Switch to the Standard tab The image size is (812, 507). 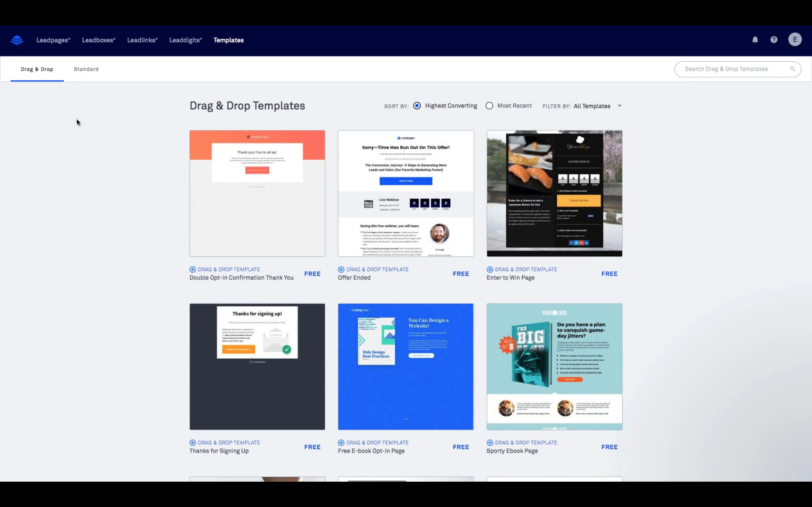pos(86,69)
